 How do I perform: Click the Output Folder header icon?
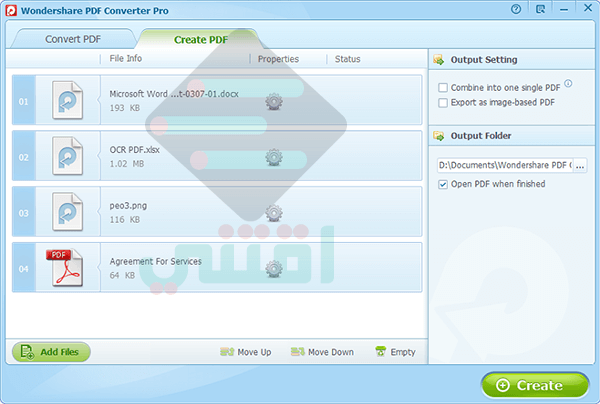pyautogui.click(x=439, y=136)
